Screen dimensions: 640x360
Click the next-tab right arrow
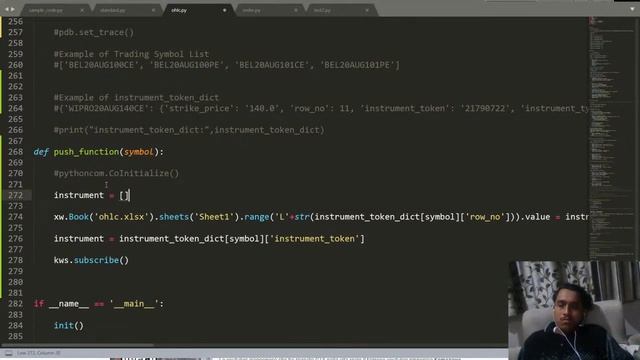pos(13,9)
